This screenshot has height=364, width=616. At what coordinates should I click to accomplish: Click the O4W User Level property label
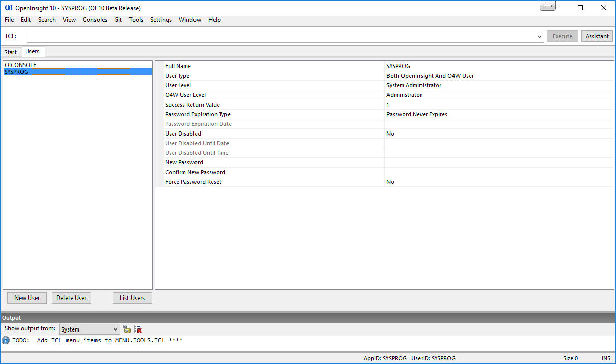185,95
